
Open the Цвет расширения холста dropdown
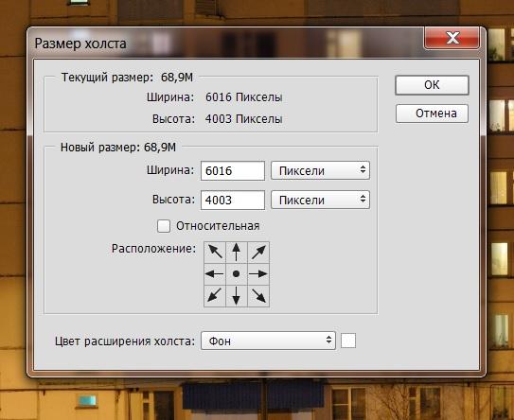(268, 341)
